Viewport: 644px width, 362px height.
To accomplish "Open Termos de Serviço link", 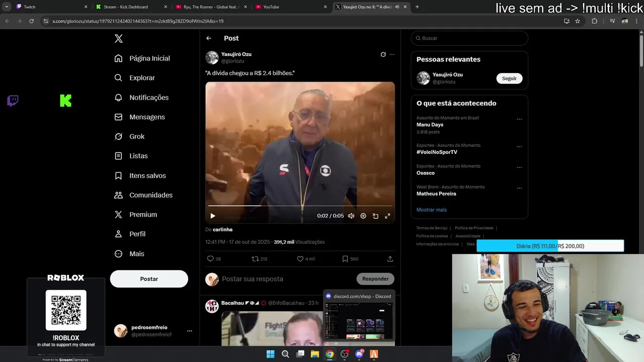I will click(x=432, y=228).
